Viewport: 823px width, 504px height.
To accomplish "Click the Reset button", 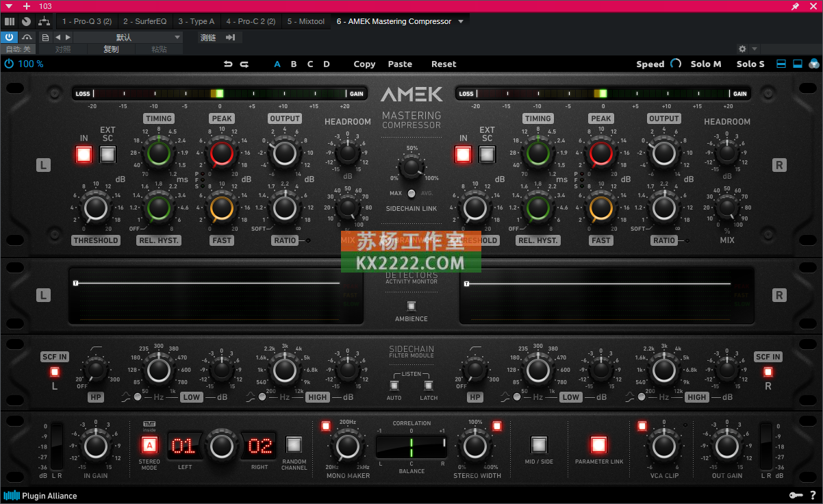I will click(444, 64).
